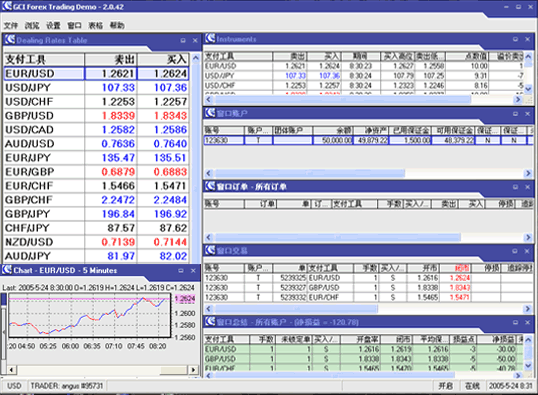Click USD/JPY buy rate 107.36 in Dealing Rates
The width and height of the screenshot is (538, 395).
(171, 88)
